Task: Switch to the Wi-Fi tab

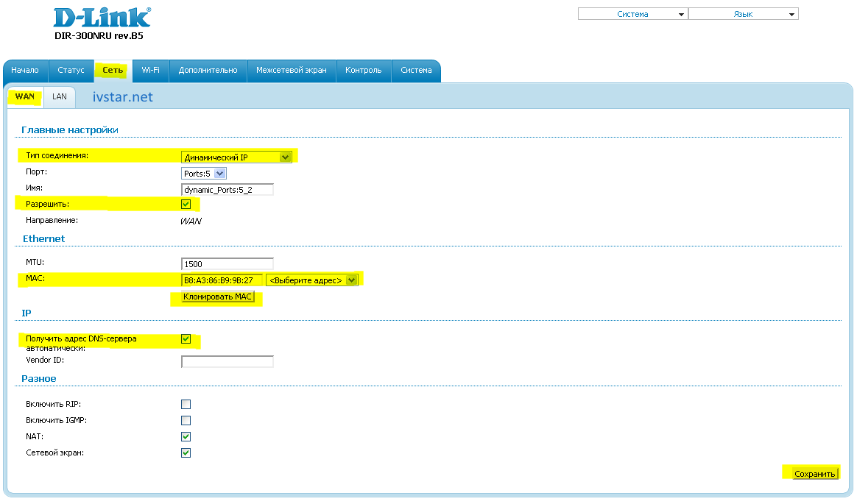Action: [x=151, y=71]
